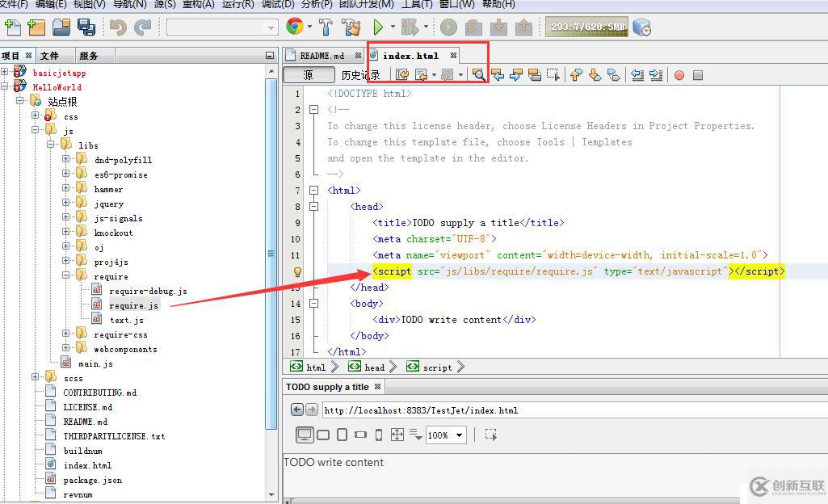Viewport: 828px width, 504px height.
Task: Run the project with the green play icon
Action: (x=378, y=27)
